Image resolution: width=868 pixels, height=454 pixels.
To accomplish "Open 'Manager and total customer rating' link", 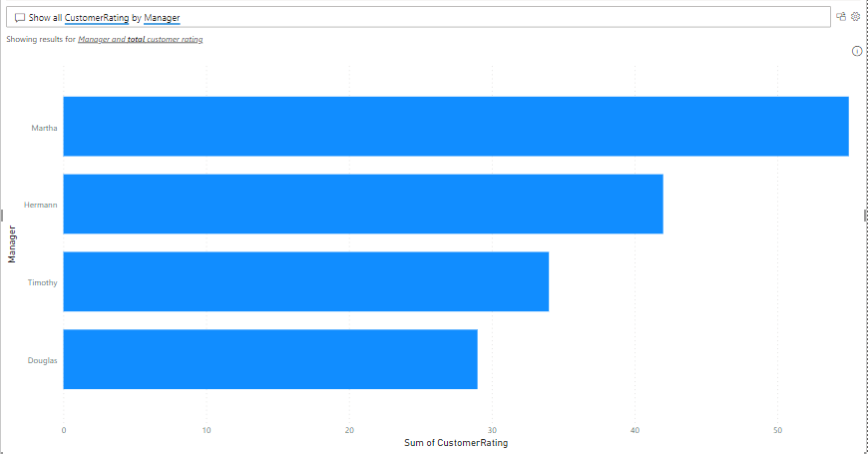I will tap(140, 39).
